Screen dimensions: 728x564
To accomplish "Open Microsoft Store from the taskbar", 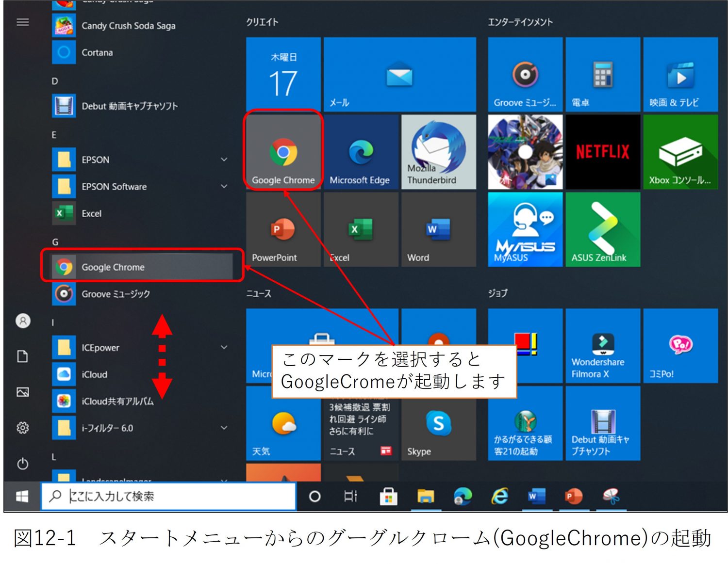I will click(388, 496).
